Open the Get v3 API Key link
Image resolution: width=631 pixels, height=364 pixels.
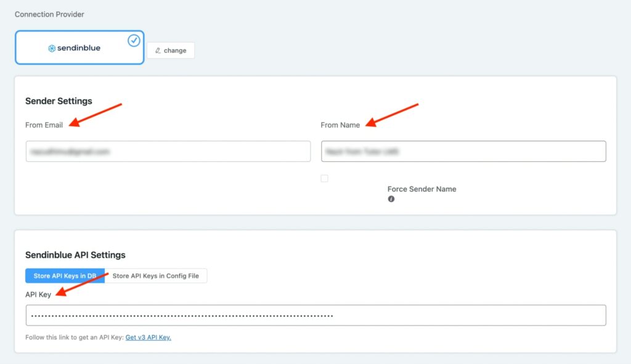(x=148, y=337)
